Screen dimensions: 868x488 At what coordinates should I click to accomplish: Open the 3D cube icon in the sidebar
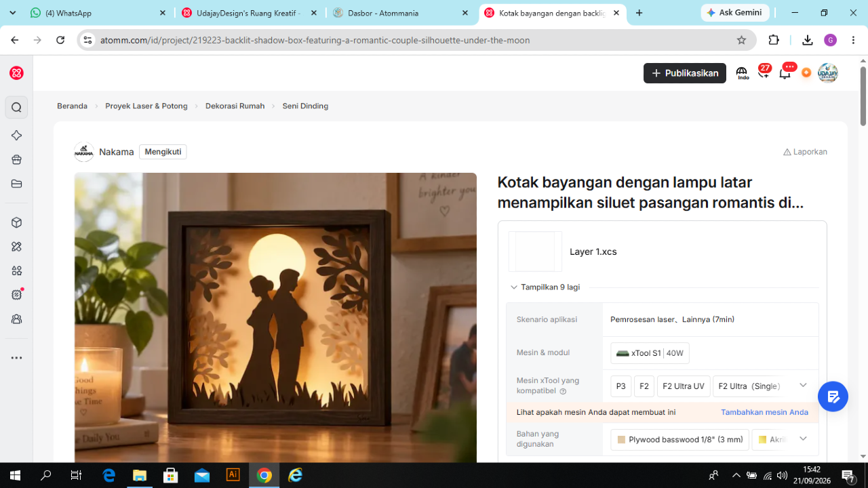tap(17, 222)
